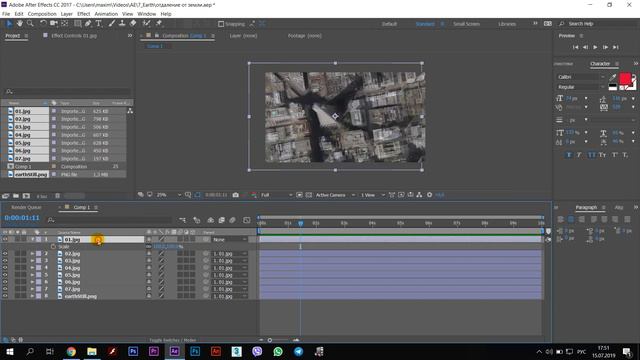Image resolution: width=640 pixels, height=360 pixels.
Task: Select 04.jpg in the Project panel
Action: click(23, 135)
